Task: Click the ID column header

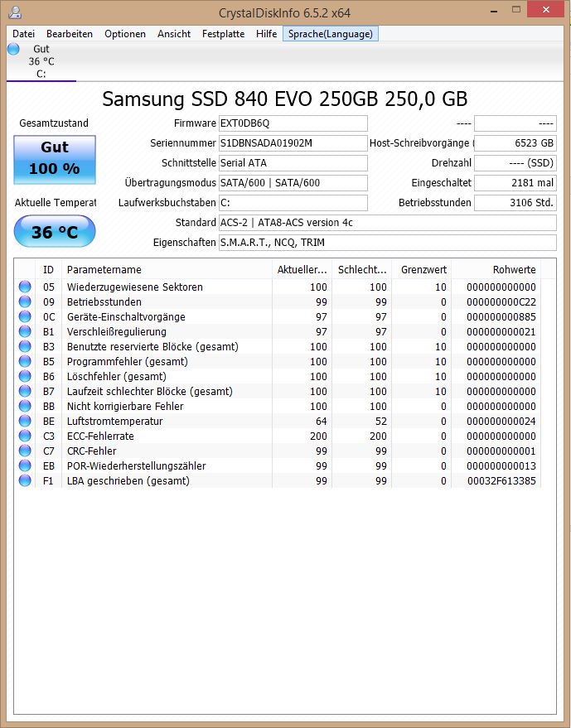Action: [x=48, y=269]
